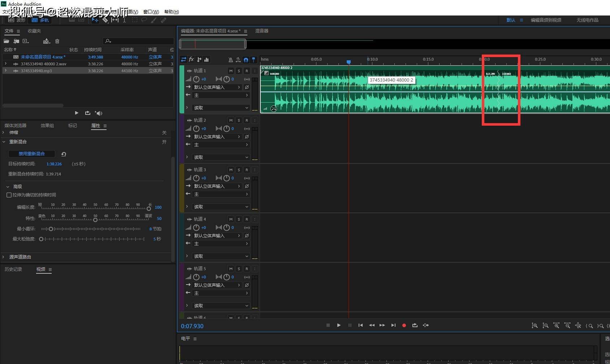Click zoom in time magnifier icon
Image resolution: width=610 pixels, height=364 pixels.
[x=535, y=326]
